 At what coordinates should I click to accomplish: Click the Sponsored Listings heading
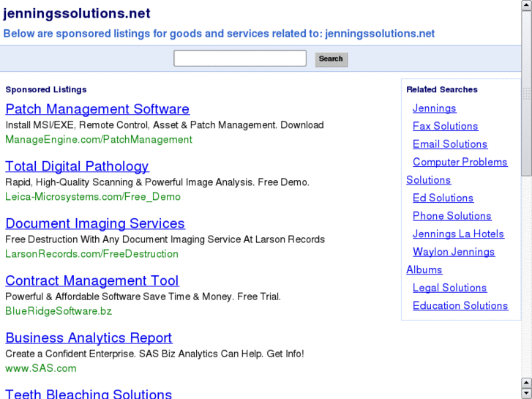(x=46, y=89)
